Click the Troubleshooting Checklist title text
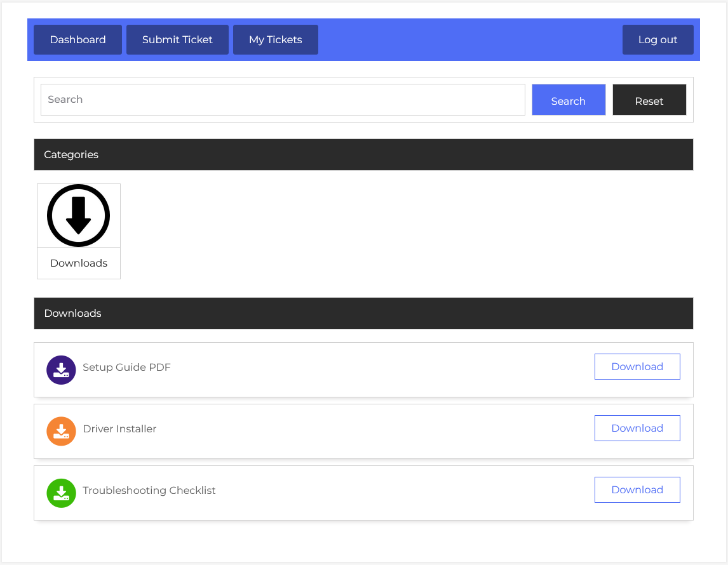 pos(149,491)
